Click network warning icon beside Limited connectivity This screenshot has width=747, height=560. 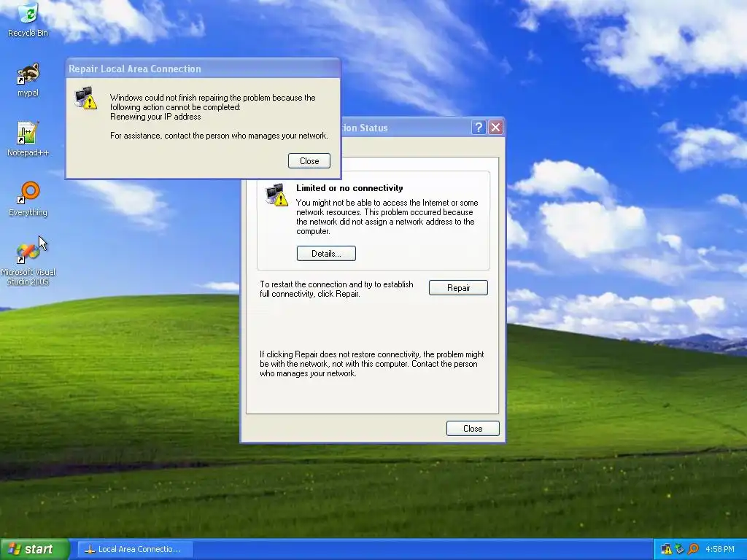pyautogui.click(x=276, y=194)
